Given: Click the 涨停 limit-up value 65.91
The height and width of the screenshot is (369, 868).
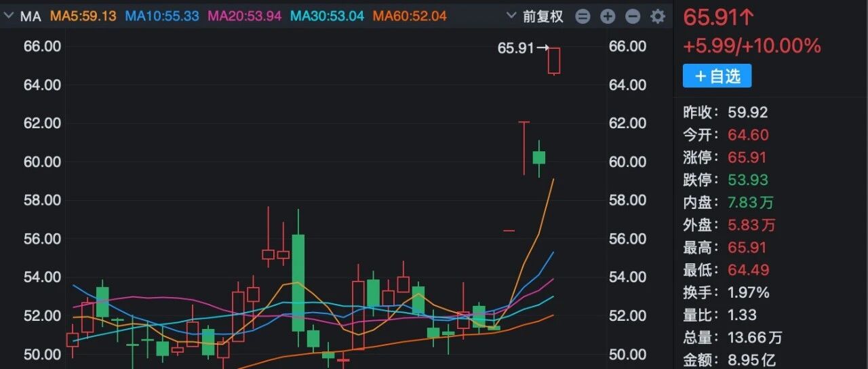Looking at the screenshot, I should (x=747, y=157).
